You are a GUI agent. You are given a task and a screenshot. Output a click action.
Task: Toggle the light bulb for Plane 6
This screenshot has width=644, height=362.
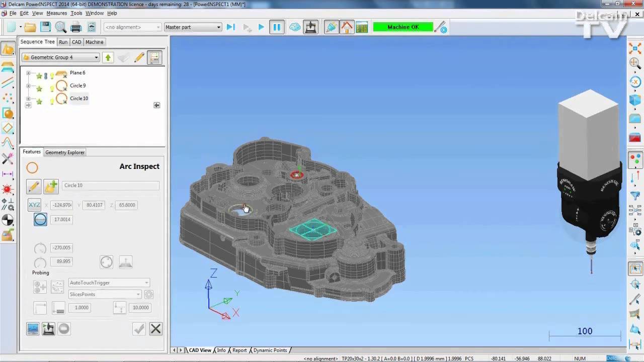point(52,76)
